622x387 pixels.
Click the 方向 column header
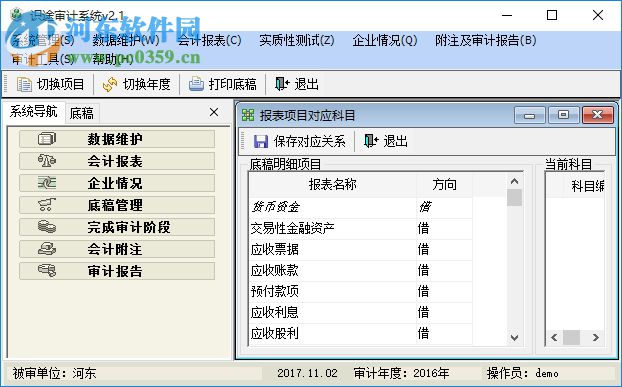click(444, 185)
